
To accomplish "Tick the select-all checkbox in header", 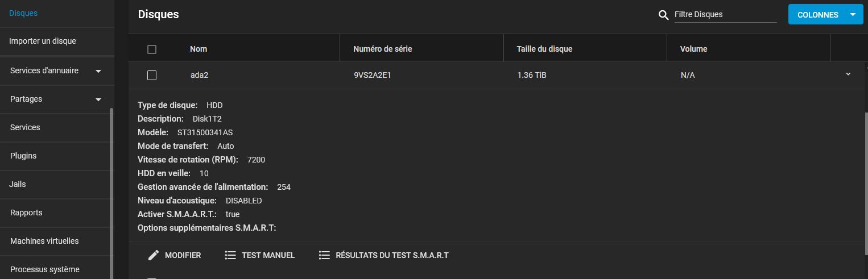I will click(152, 49).
